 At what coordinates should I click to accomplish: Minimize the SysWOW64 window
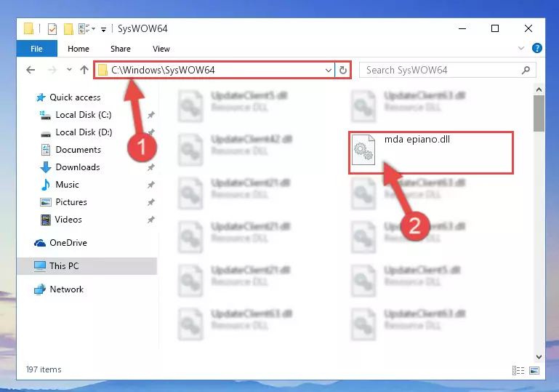(462, 28)
